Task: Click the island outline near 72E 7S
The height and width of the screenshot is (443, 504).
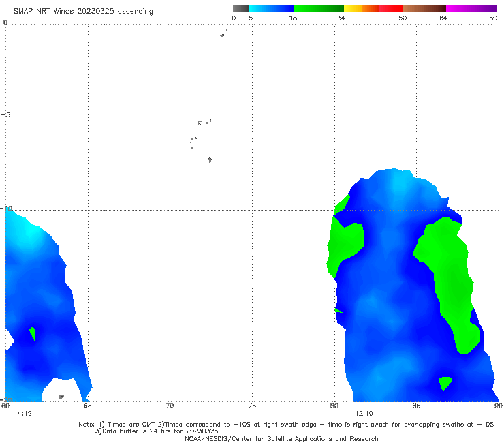Action: click(x=210, y=160)
